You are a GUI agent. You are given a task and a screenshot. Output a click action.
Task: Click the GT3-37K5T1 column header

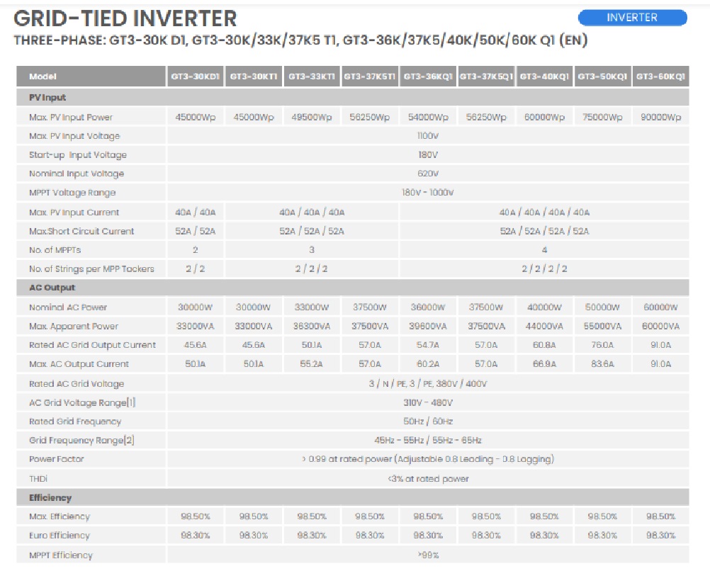click(369, 77)
